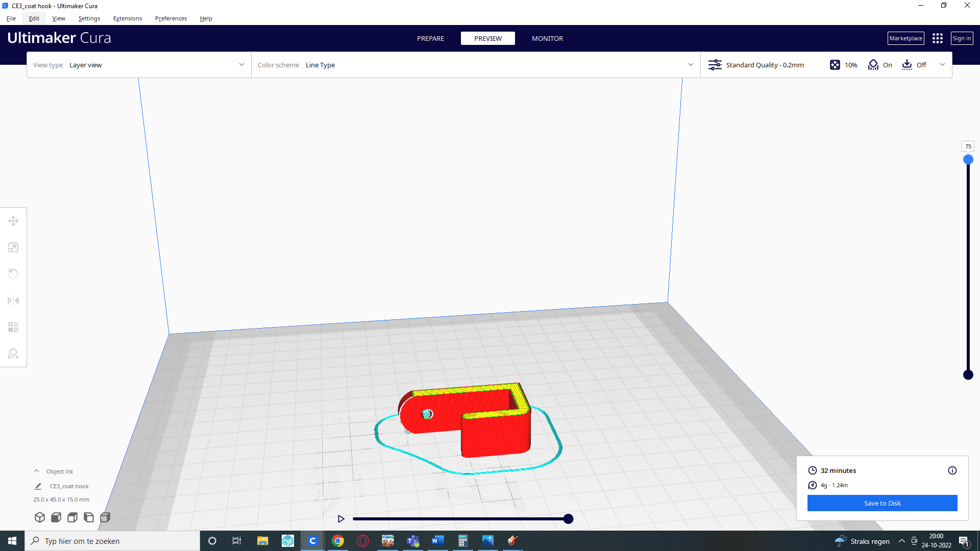The image size is (980, 551).
Task: Expand the Standard Quality settings chevron
Action: coord(943,65)
